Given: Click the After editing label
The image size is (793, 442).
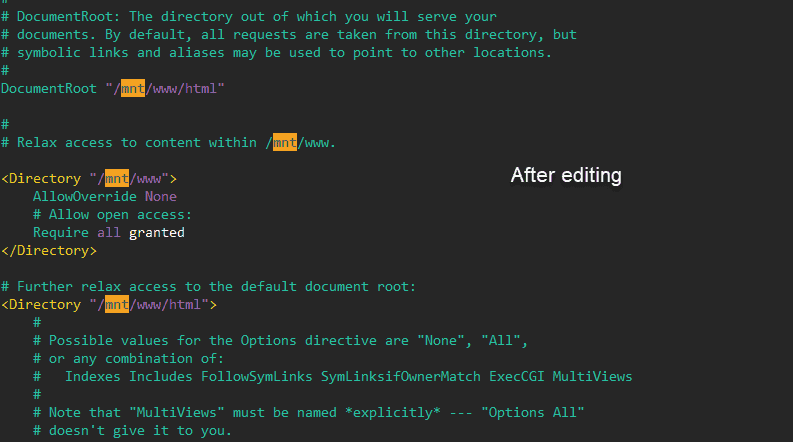Looking at the screenshot, I should [566, 175].
